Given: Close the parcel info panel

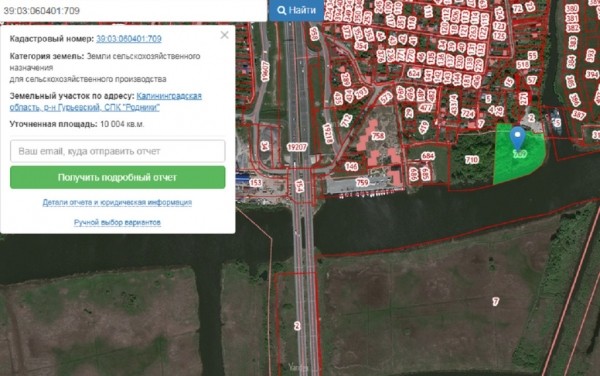Looking at the screenshot, I should (x=225, y=35).
